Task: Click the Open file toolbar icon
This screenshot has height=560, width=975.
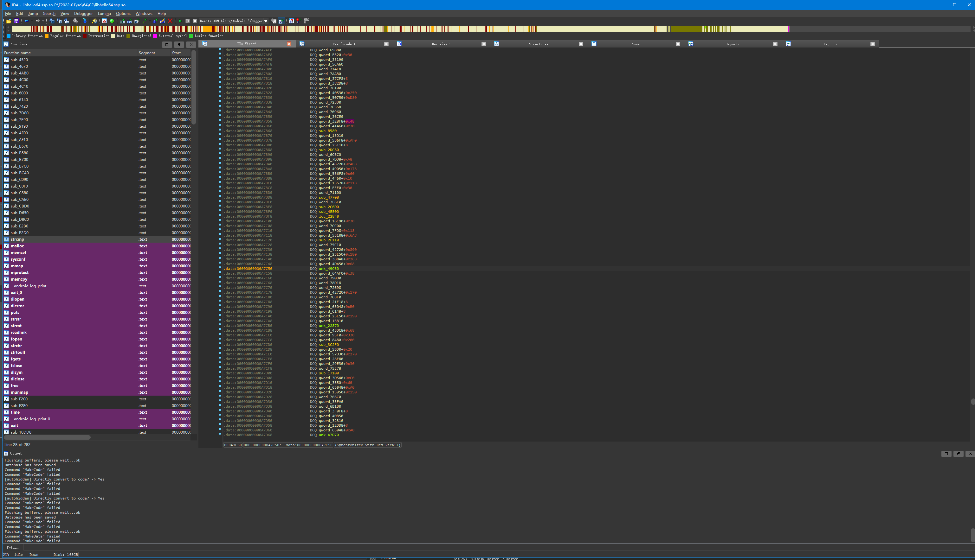Action: (x=9, y=21)
